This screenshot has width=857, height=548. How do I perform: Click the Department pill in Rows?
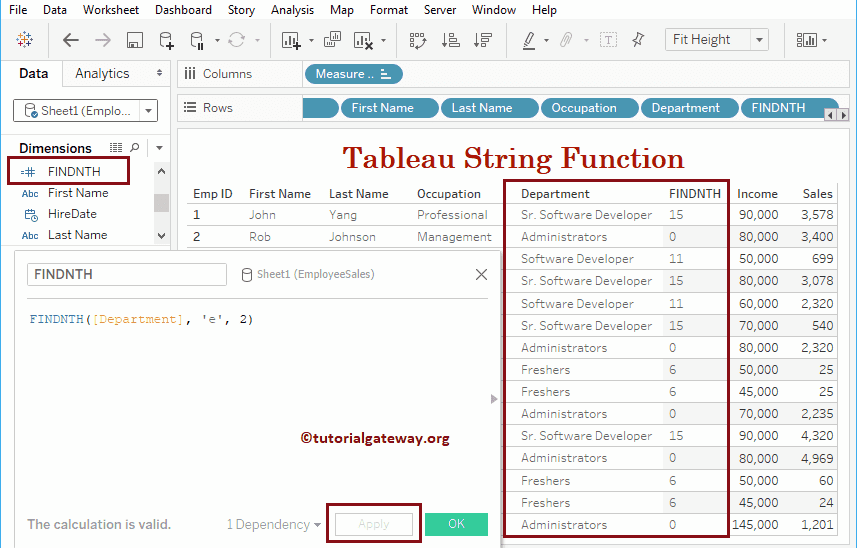(690, 108)
